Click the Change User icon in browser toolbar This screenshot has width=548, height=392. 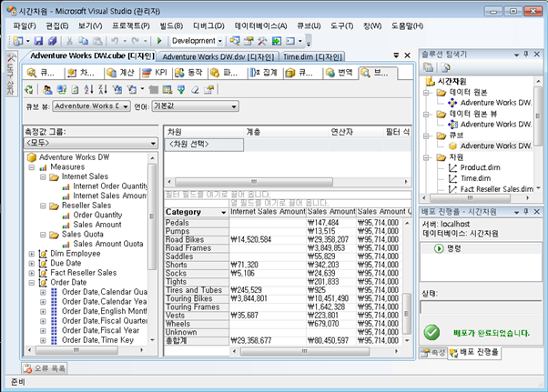tap(47, 90)
